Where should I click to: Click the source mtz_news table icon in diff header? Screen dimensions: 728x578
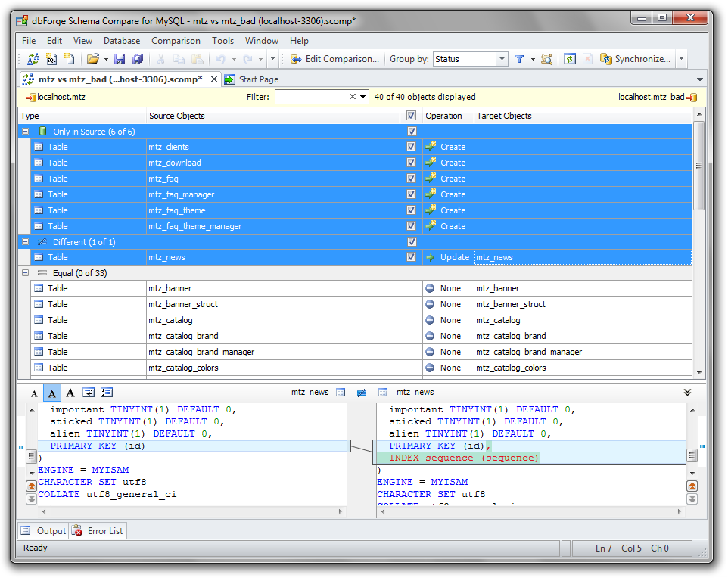tap(341, 393)
